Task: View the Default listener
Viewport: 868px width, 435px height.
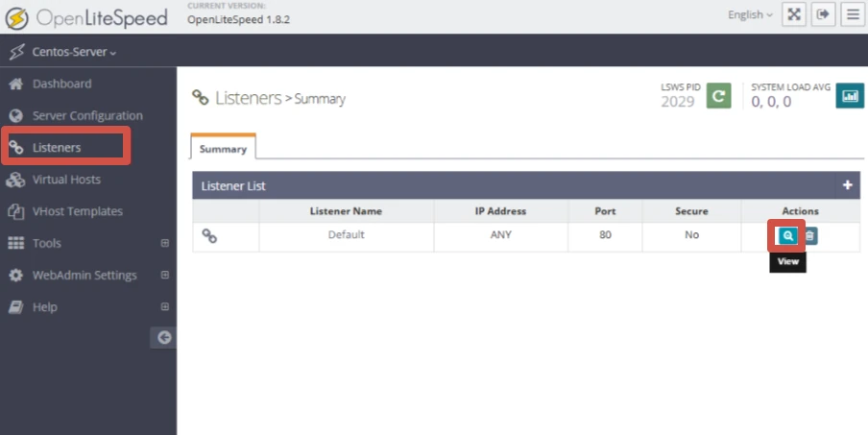Action: click(x=787, y=236)
